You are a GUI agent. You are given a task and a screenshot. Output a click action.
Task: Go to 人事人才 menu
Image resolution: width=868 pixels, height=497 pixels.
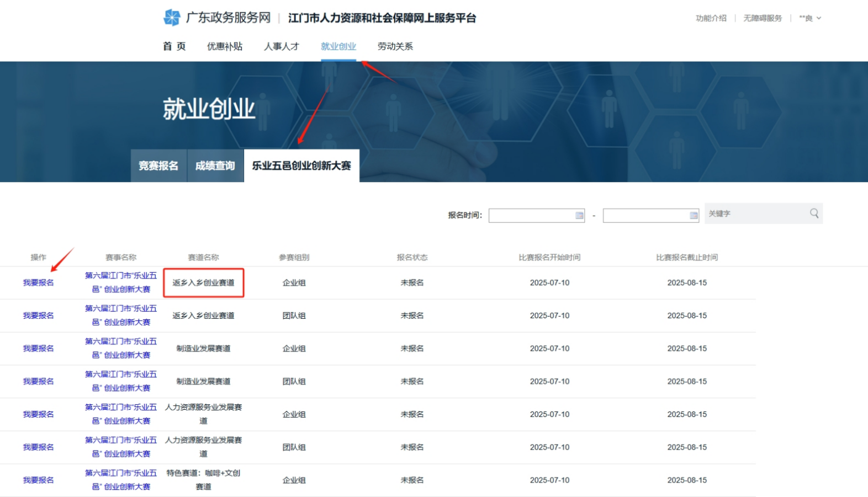[x=282, y=46]
